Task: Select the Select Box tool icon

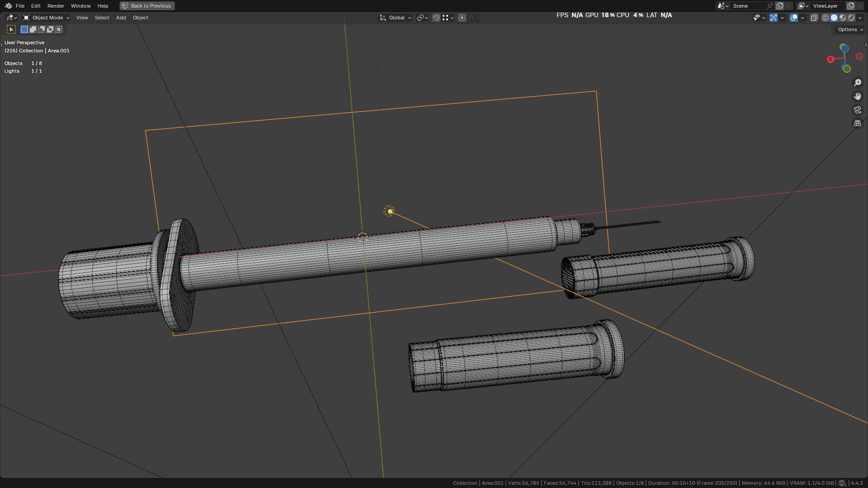Action: point(11,29)
